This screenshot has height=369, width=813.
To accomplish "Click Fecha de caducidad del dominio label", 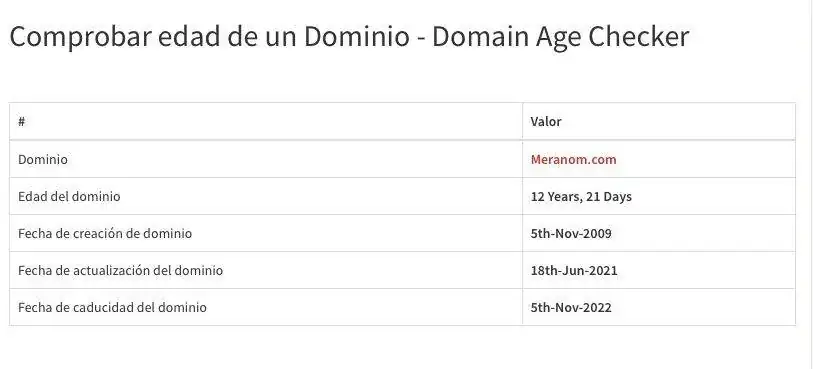I will click(112, 307).
